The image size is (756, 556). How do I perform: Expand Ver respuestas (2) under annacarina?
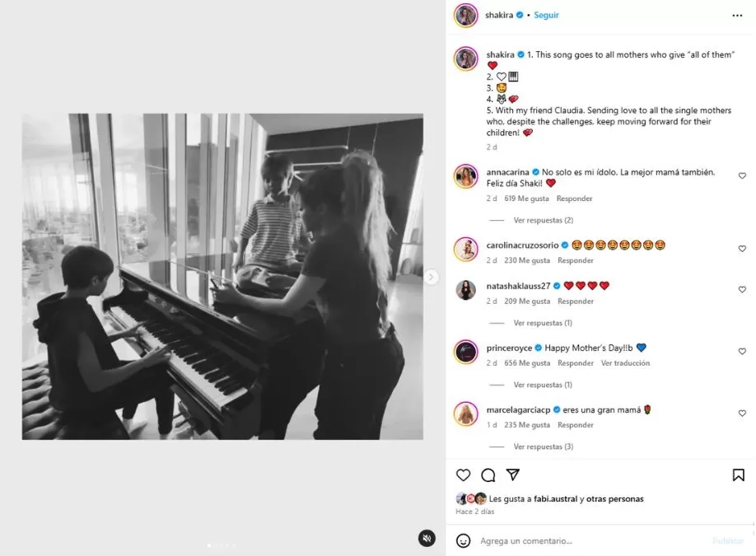pyautogui.click(x=544, y=221)
